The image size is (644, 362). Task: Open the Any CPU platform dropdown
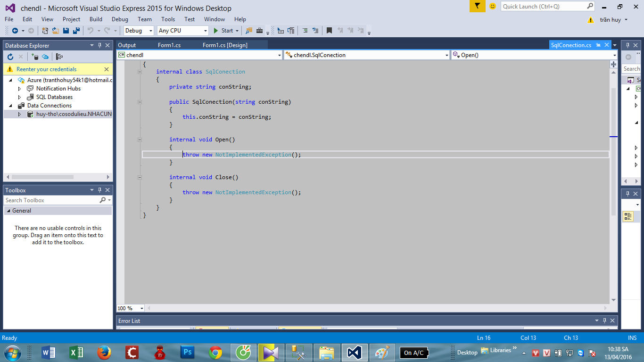pos(205,31)
